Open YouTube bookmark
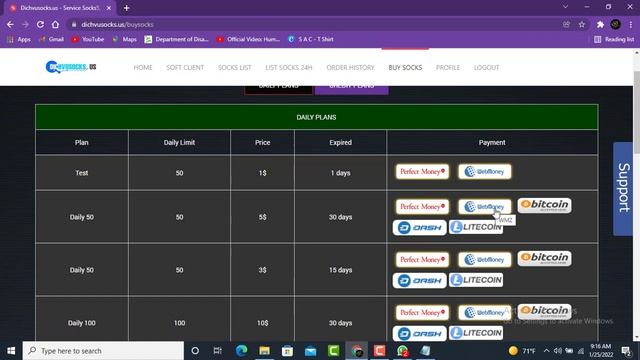Screen dimensions: 640x360 tap(88, 39)
